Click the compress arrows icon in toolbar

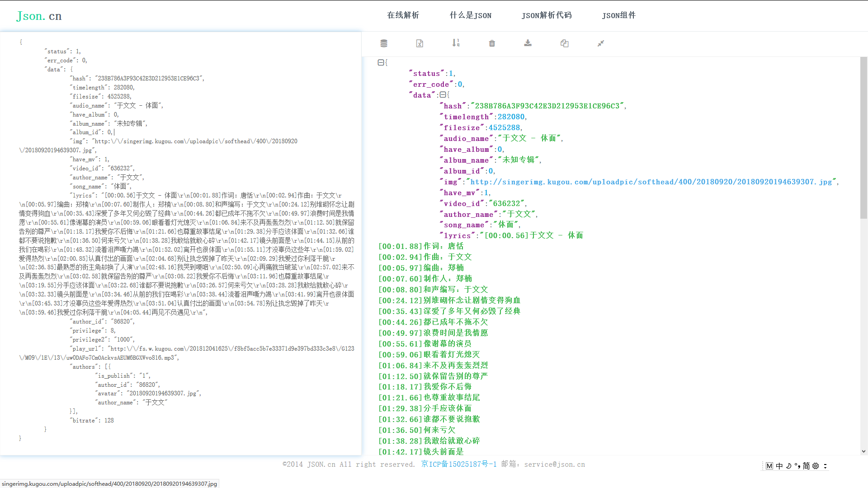[600, 43]
